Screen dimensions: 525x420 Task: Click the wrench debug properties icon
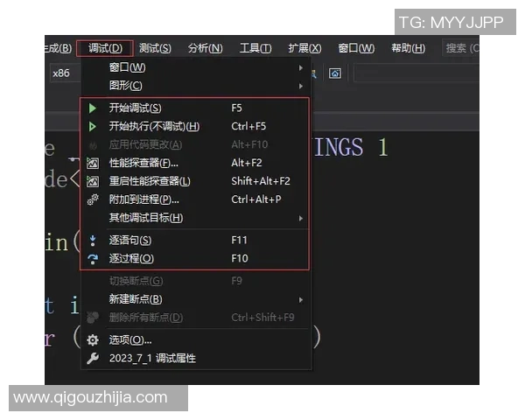click(93, 359)
